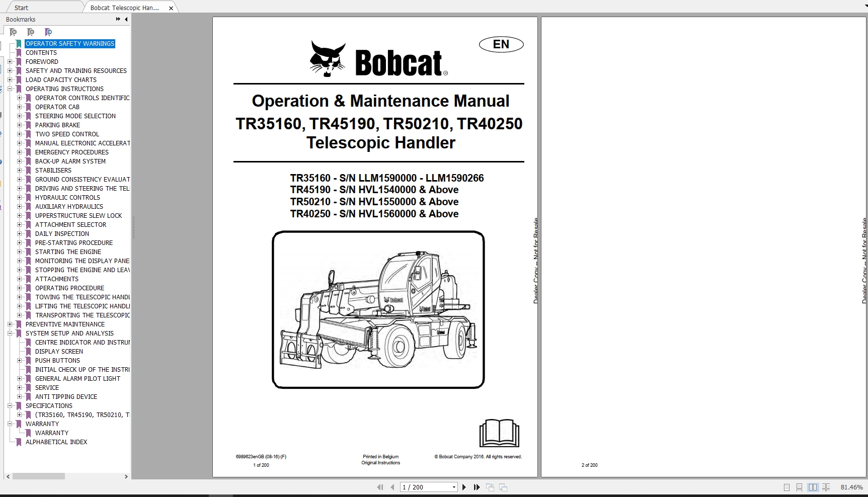Open ATTACHMENT SELECTOR bookmark

(x=70, y=225)
